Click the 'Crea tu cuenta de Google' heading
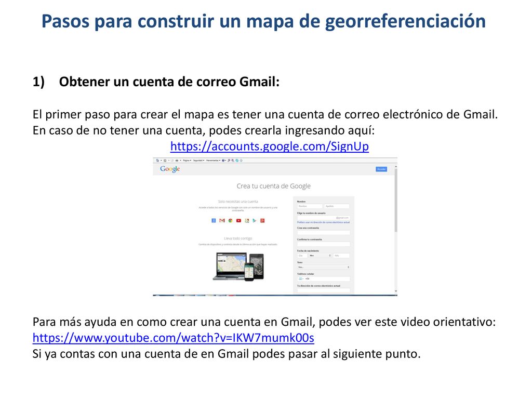 (x=273, y=186)
